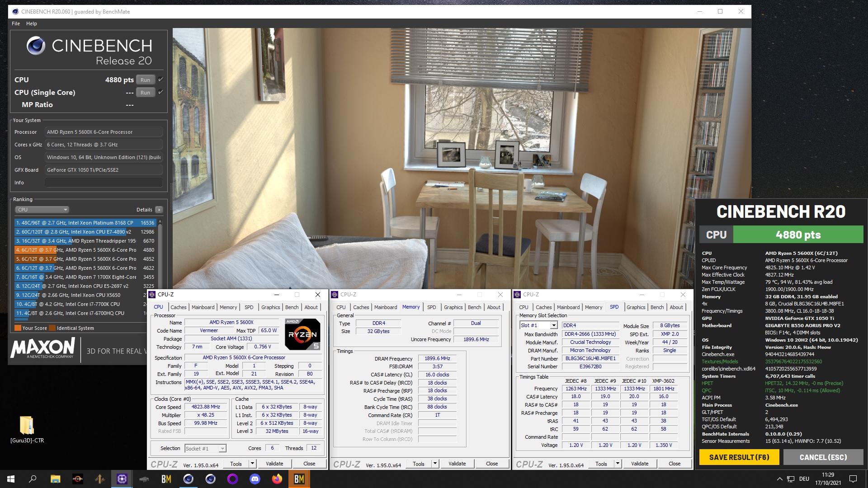868x488 pixels.
Task: Open Ryzen Master from the taskbar
Action: [78, 479]
